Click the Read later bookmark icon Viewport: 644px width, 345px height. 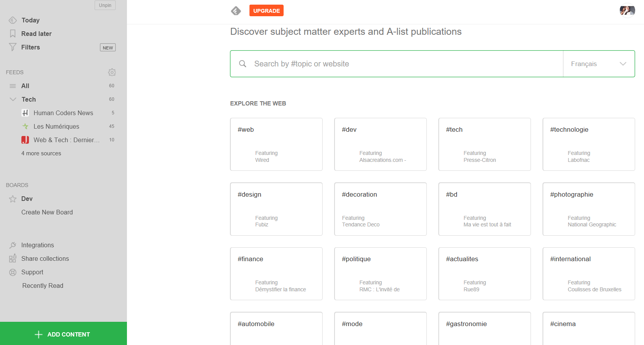tap(13, 34)
